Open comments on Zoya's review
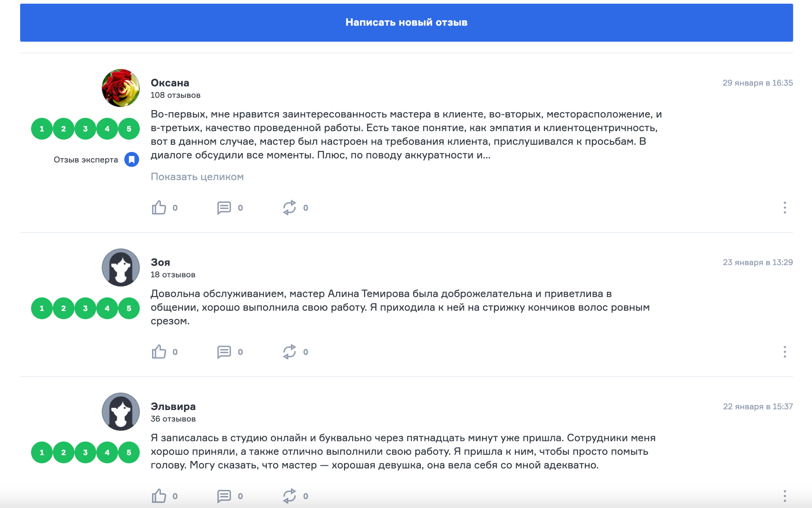The height and width of the screenshot is (508, 812). coord(224,352)
